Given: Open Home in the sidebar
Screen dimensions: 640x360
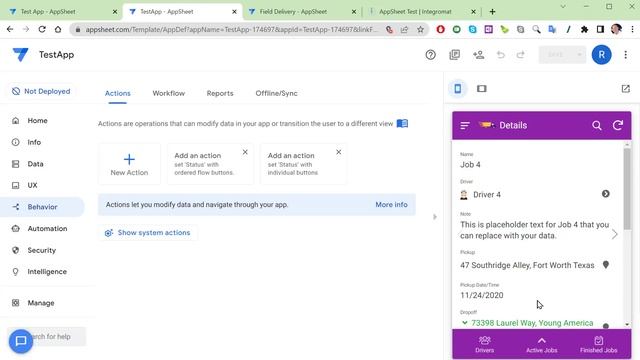Looking at the screenshot, I should 42,120.
